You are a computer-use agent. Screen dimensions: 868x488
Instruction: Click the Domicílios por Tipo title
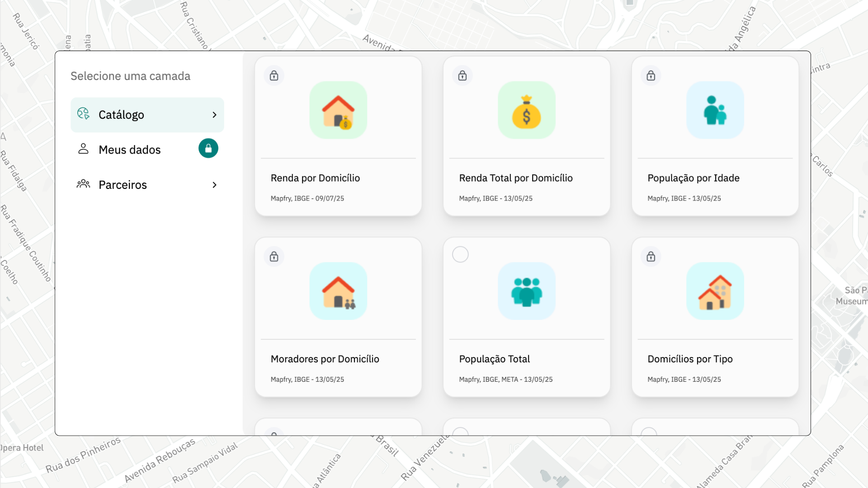click(x=690, y=359)
